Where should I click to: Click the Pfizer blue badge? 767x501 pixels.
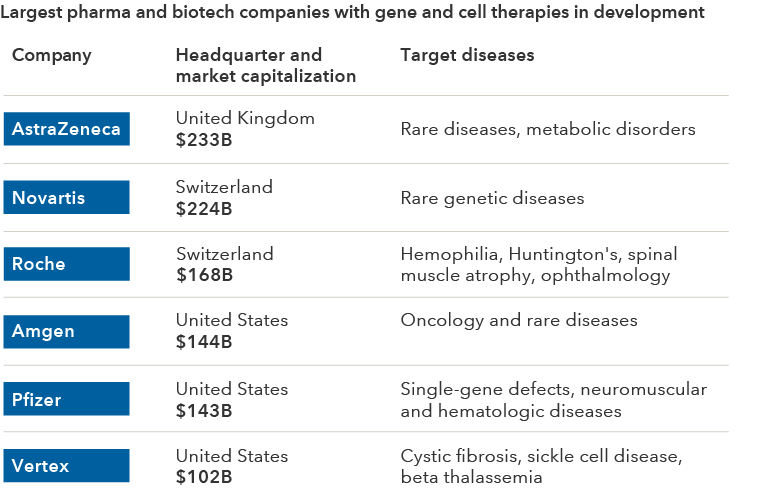point(67,399)
